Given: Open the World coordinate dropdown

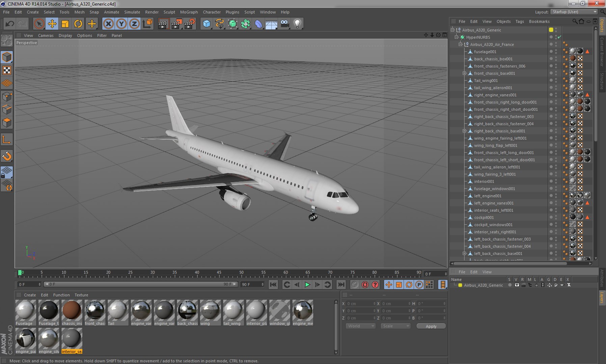Looking at the screenshot, I should point(360,326).
